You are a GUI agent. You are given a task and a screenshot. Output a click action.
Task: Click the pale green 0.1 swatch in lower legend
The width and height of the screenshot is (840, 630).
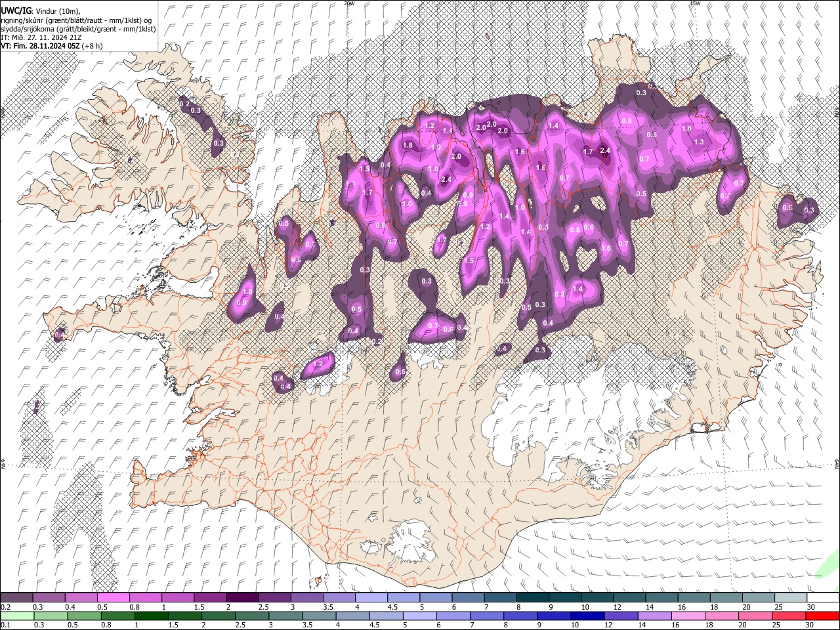[x=17, y=616]
